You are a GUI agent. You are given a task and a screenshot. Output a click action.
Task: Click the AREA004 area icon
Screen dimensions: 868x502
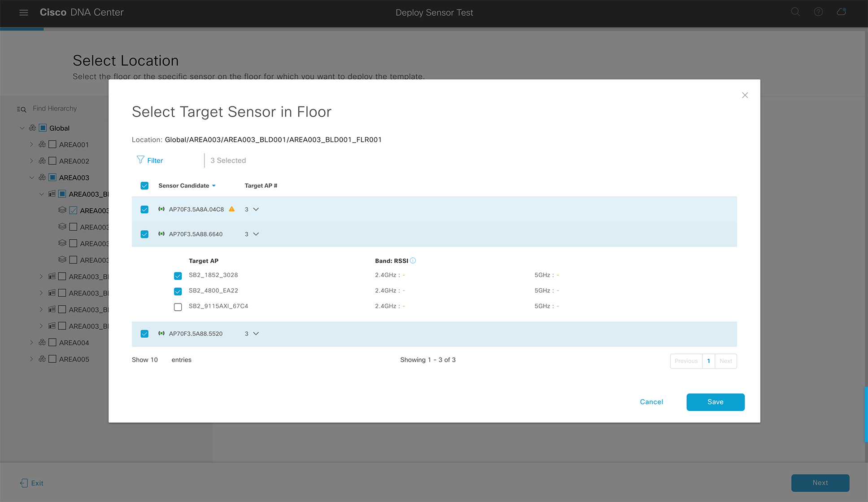(42, 343)
